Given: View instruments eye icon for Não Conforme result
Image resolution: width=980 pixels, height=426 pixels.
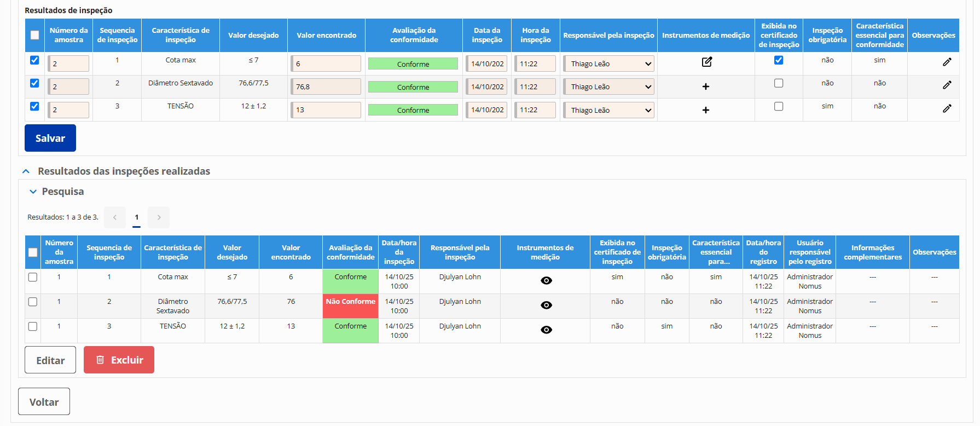Looking at the screenshot, I should point(546,305).
